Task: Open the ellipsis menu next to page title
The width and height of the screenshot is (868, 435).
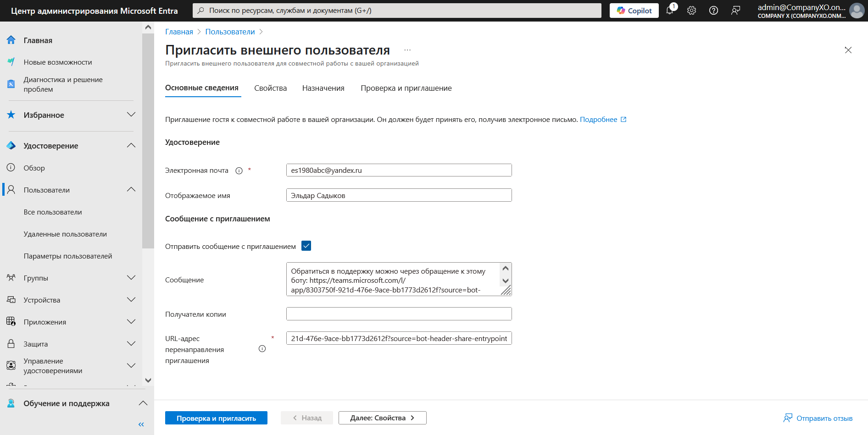Action: pos(407,50)
